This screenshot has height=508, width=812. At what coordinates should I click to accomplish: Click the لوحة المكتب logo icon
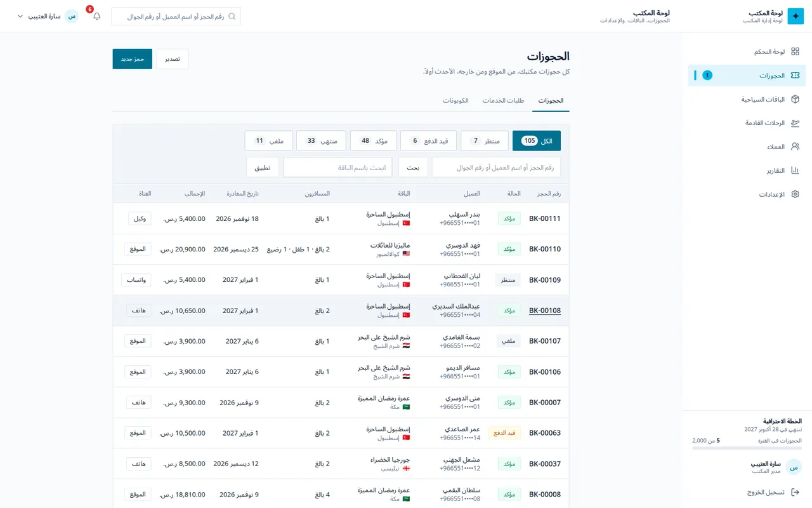[796, 17]
